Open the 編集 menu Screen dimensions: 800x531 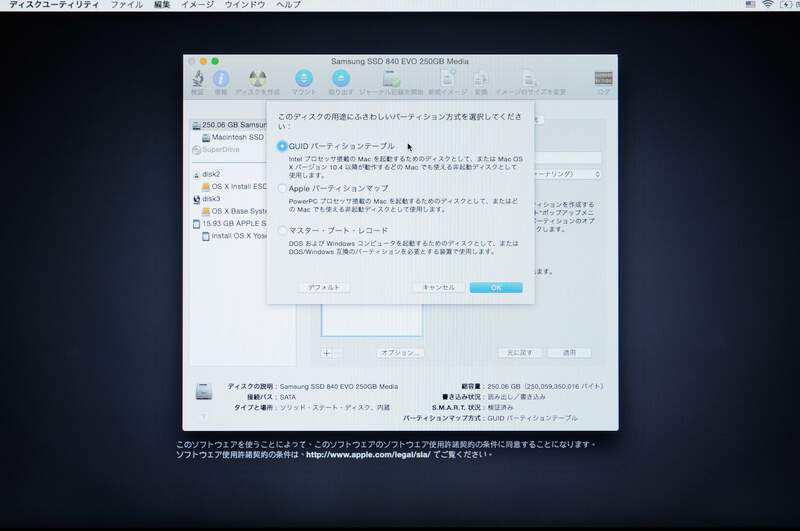pos(162,5)
